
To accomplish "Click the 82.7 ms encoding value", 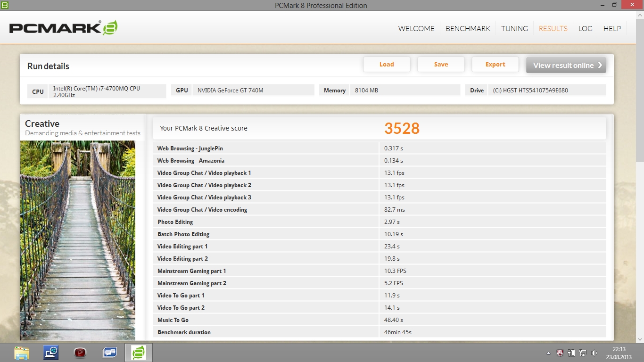I will coord(395,210).
